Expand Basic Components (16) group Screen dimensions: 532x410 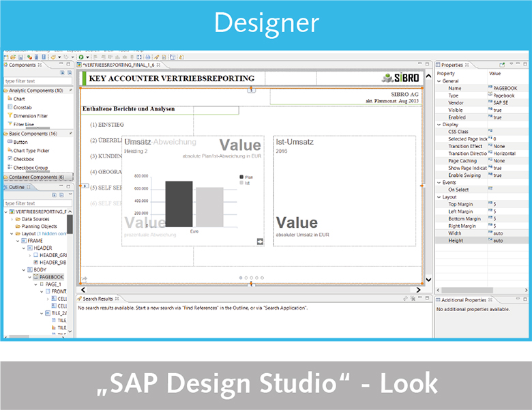(38, 134)
